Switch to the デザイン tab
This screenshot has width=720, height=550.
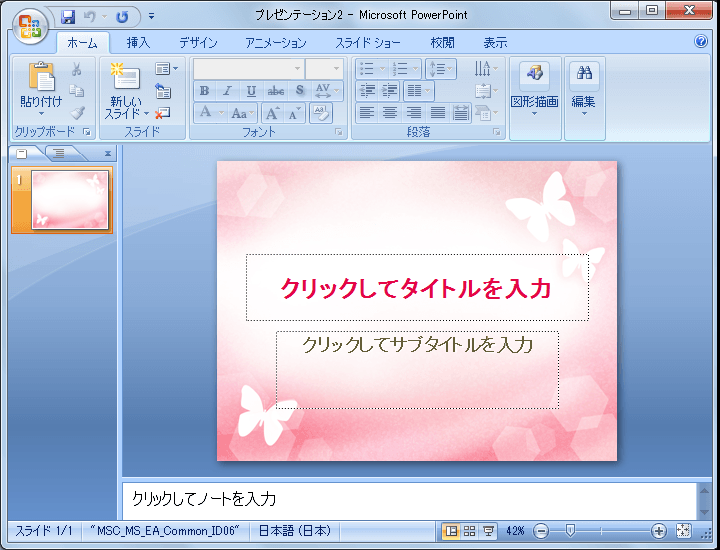point(198,43)
